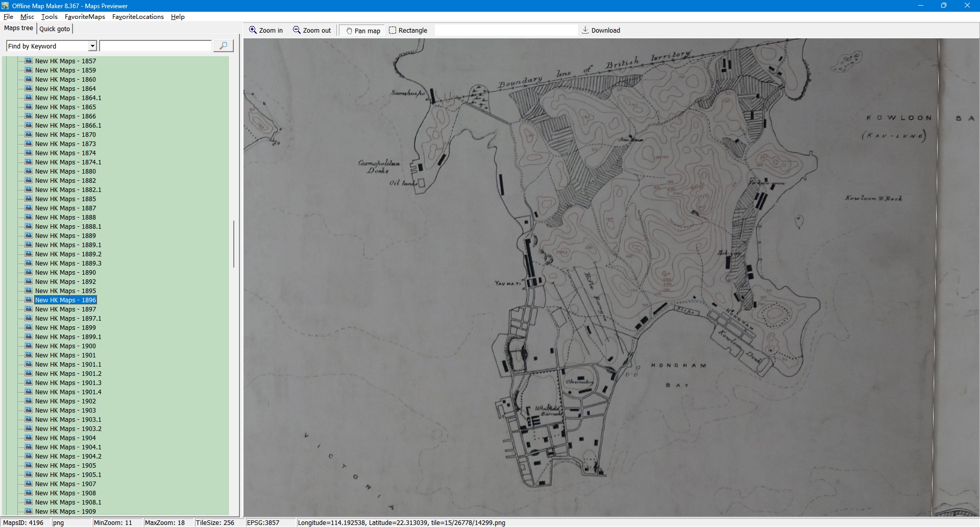The image size is (980, 527).
Task: Open the Find by Keyword dropdown
Action: (x=92, y=46)
